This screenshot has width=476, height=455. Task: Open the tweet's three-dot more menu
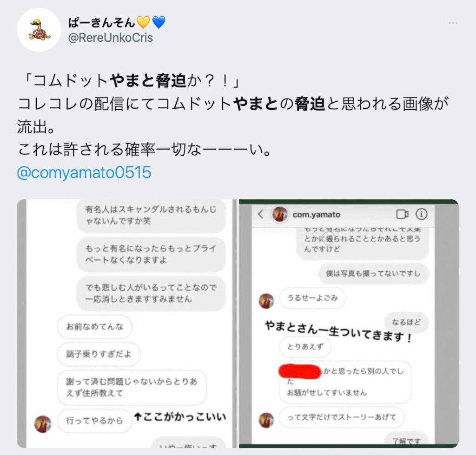(453, 23)
